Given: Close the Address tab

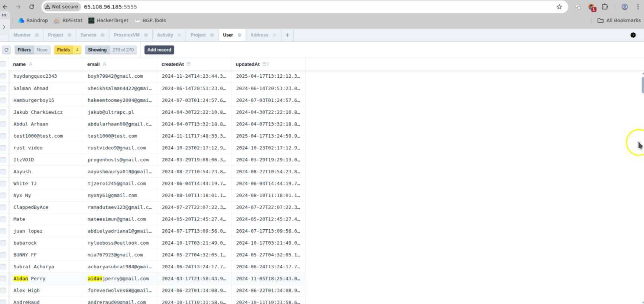Looking at the screenshot, I should (x=274, y=35).
